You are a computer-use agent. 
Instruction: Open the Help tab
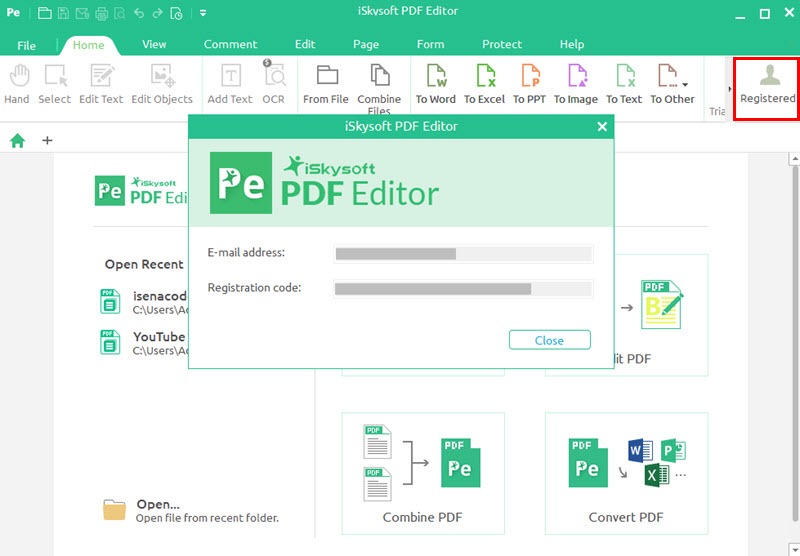(x=572, y=44)
